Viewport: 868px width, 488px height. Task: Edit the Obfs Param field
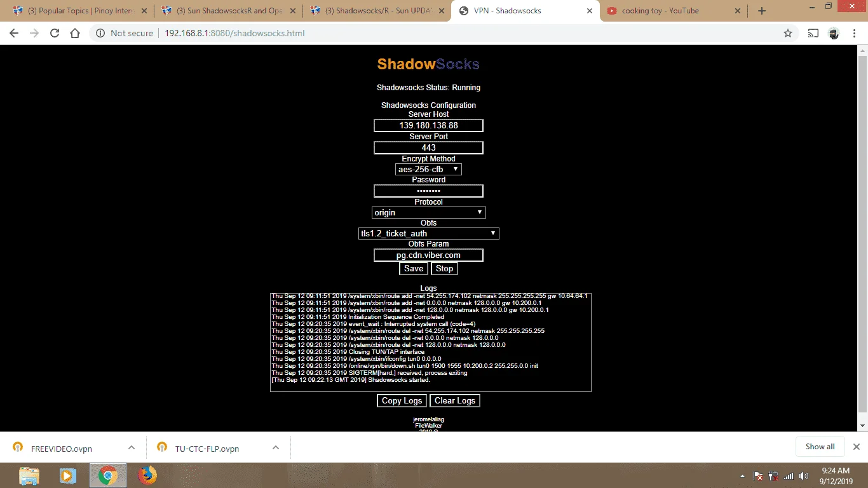428,255
